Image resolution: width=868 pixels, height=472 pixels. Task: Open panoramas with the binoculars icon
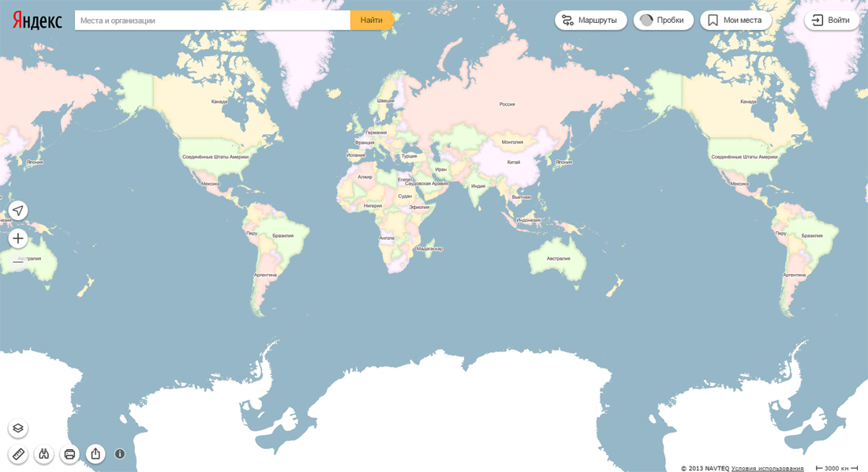[x=44, y=454]
